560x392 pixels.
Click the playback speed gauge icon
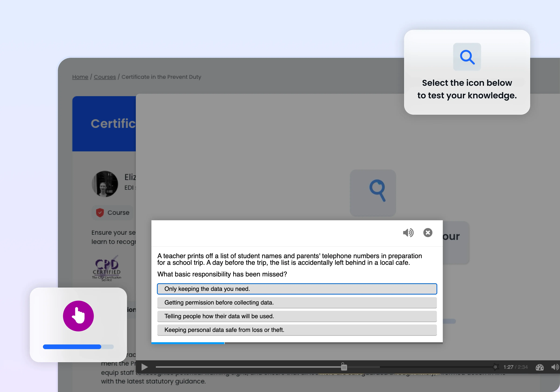coord(539,367)
